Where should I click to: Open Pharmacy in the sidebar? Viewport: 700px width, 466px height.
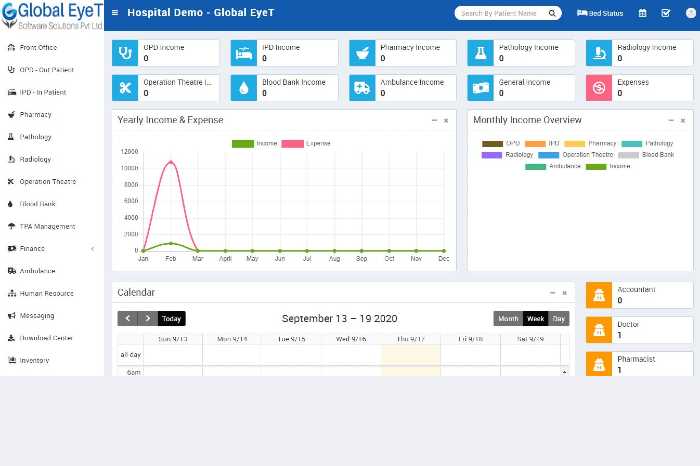[35, 115]
